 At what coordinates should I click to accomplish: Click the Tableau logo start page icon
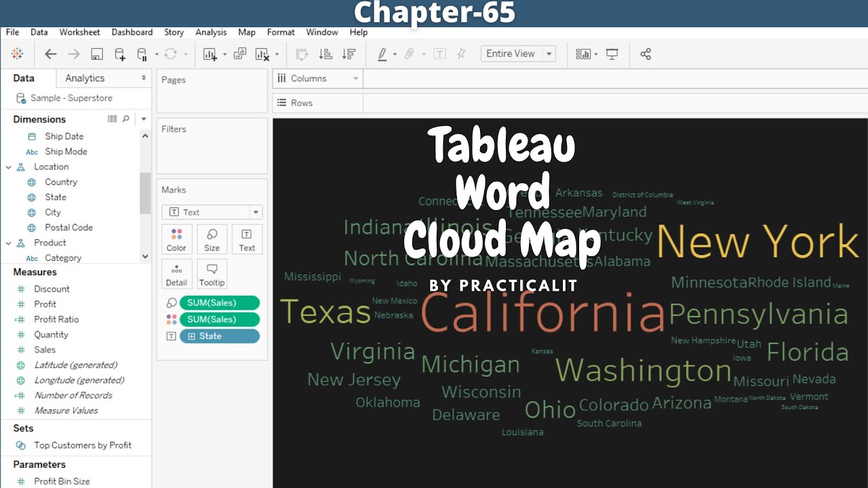click(x=18, y=54)
